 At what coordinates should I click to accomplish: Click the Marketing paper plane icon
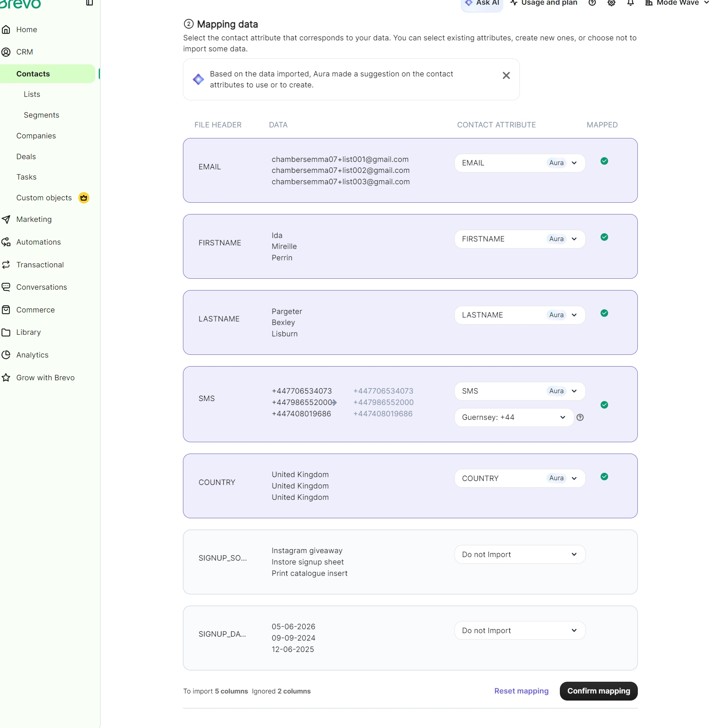[x=6, y=219]
